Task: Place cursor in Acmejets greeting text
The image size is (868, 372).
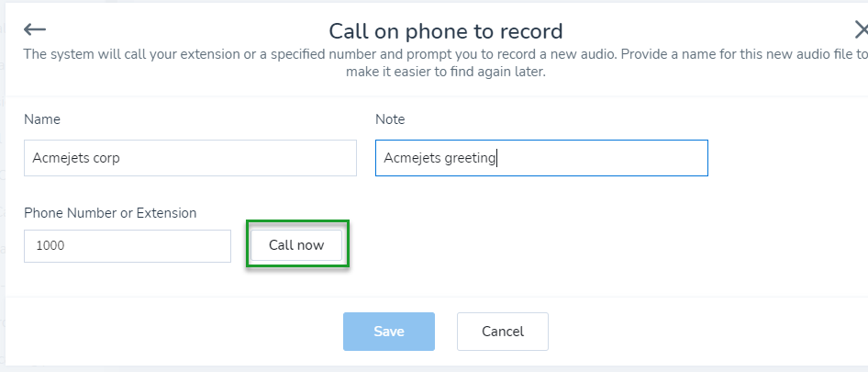Action: (440, 158)
